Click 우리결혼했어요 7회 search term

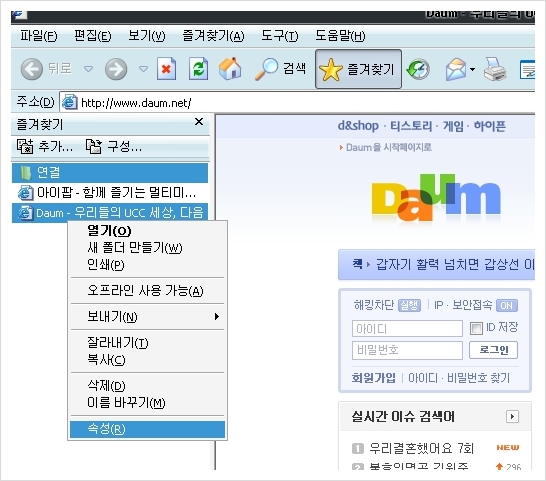422,448
